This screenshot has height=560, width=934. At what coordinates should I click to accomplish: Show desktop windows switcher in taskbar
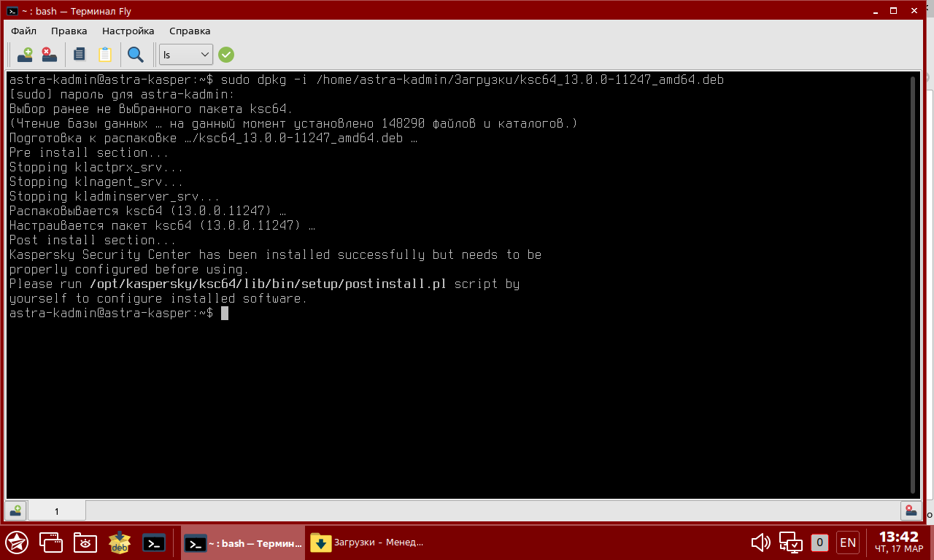coord(51,542)
